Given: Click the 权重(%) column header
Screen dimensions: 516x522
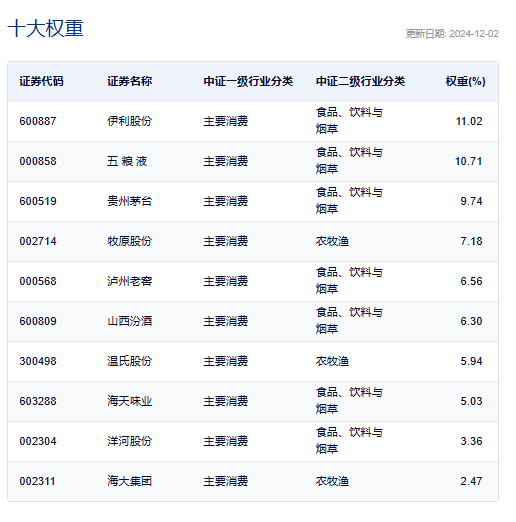Looking at the screenshot, I should (x=465, y=81).
